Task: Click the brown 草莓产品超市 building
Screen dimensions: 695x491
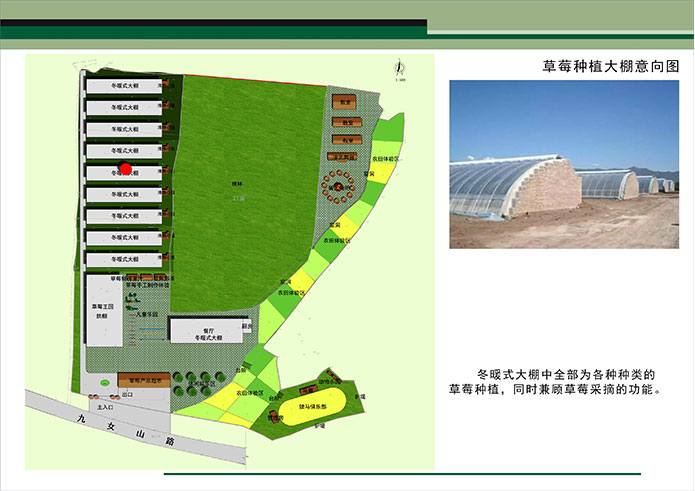Action: point(144,380)
